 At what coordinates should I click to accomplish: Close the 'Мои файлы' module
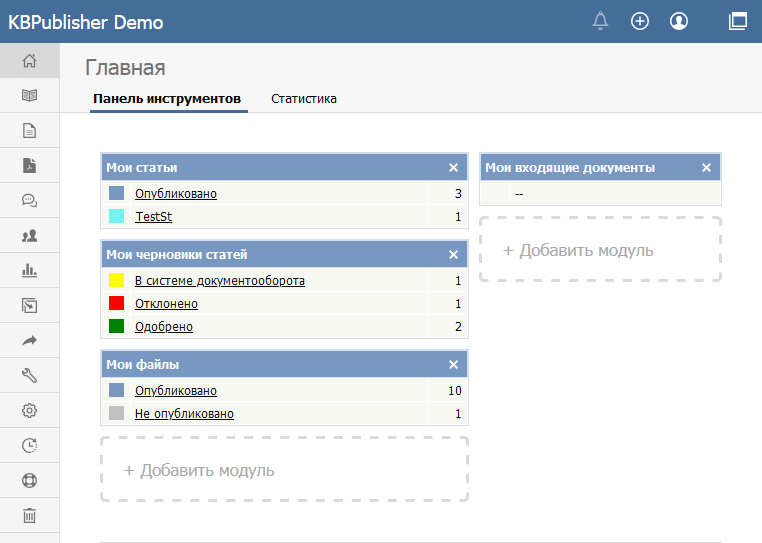453,365
